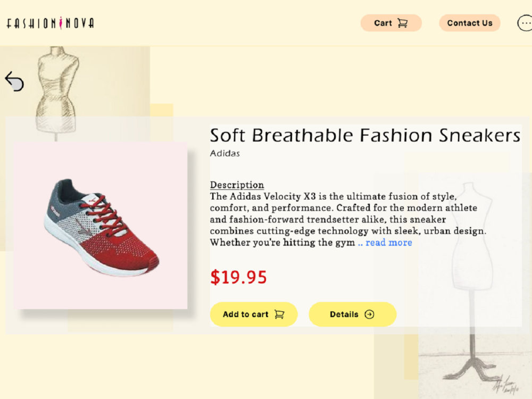Click the $19.95 price
The width and height of the screenshot is (532, 399).
point(238,277)
